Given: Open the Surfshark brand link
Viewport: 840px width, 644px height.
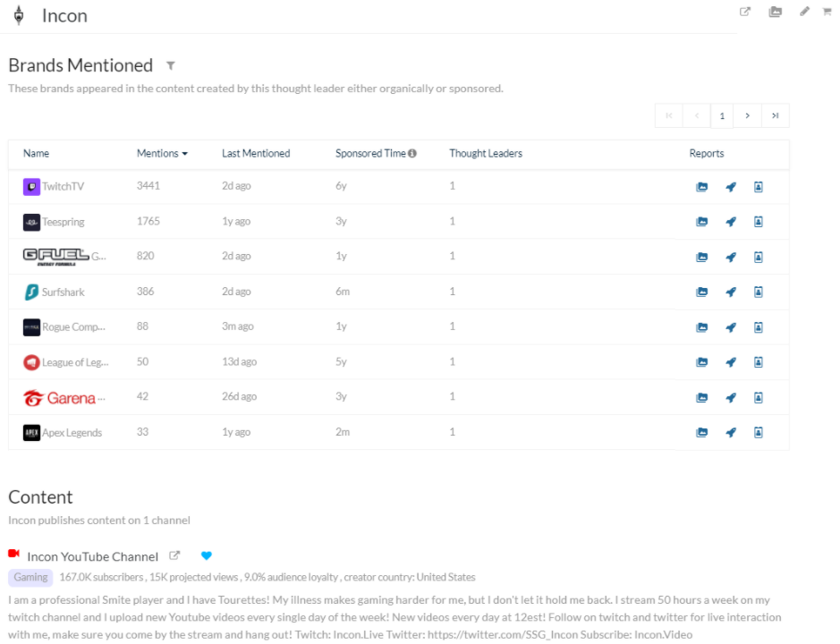Looking at the screenshot, I should click(64, 292).
